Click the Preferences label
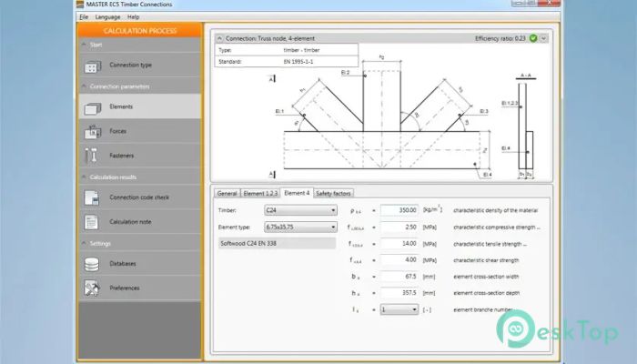Screen dimensions: 637x364 (x=125, y=288)
